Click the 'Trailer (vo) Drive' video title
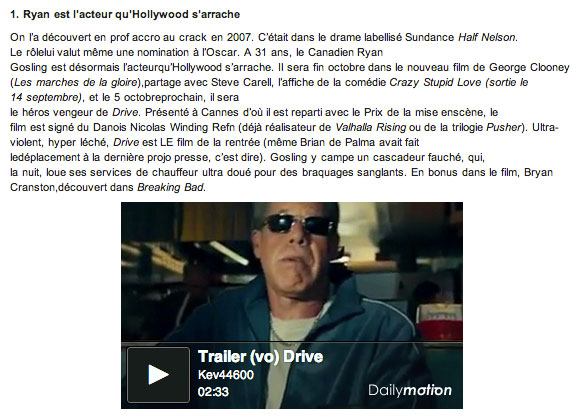This screenshot has width=580, height=417. tap(260, 357)
